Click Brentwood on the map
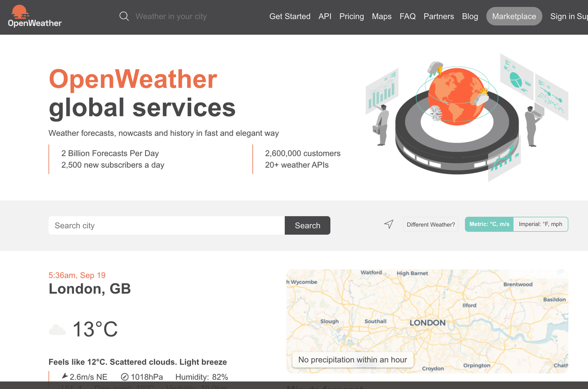This screenshot has width=588, height=389. pyautogui.click(x=518, y=285)
